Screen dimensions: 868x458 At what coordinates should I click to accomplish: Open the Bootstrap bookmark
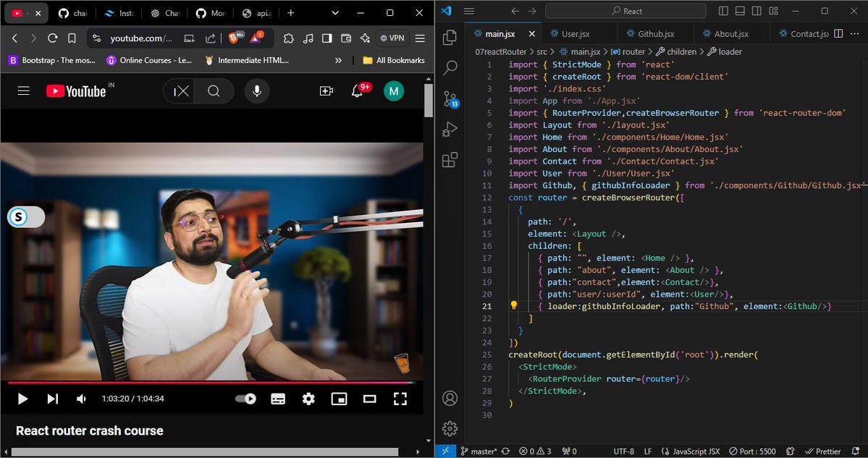pos(52,60)
